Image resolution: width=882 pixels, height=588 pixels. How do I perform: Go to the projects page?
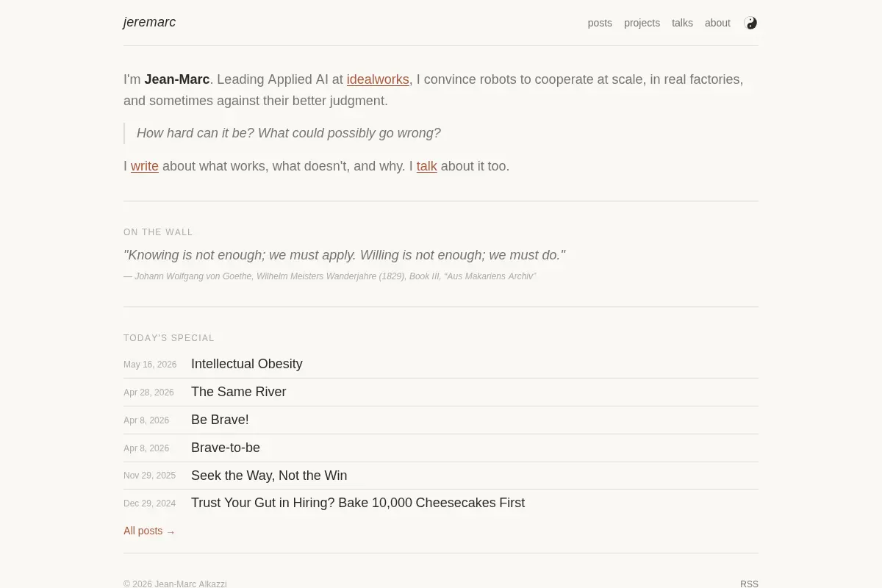coord(642,23)
